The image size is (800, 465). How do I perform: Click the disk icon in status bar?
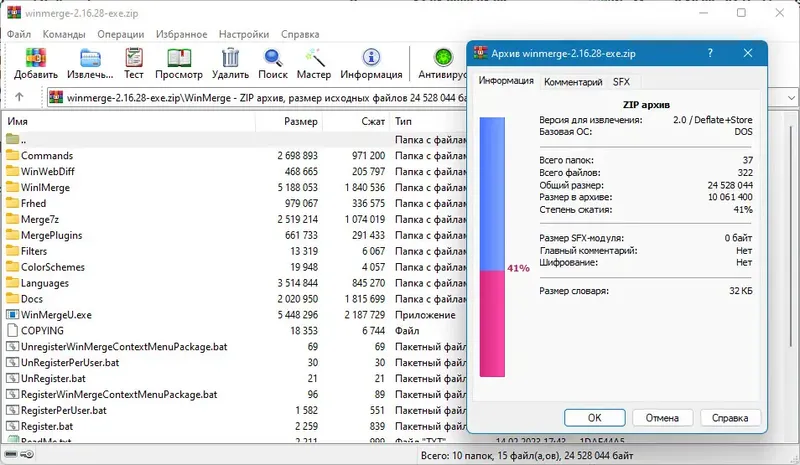[x=11, y=454]
